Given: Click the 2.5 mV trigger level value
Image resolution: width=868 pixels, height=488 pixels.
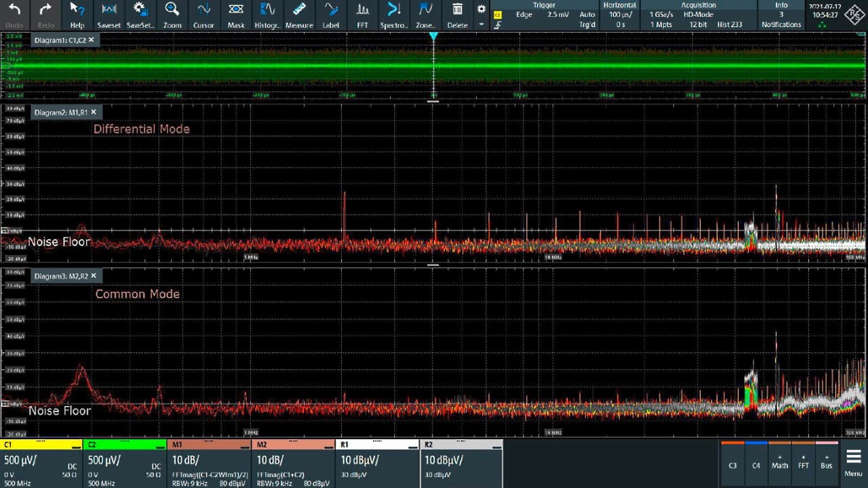Looking at the screenshot, I should [559, 14].
